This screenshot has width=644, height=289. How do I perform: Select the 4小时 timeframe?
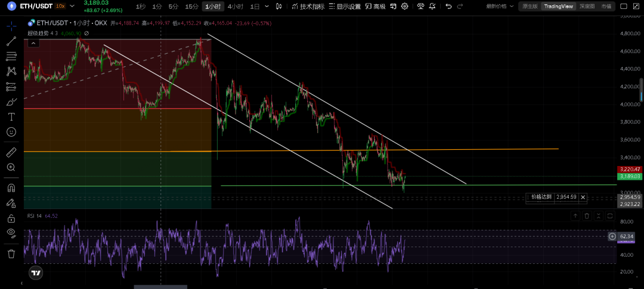pos(235,7)
